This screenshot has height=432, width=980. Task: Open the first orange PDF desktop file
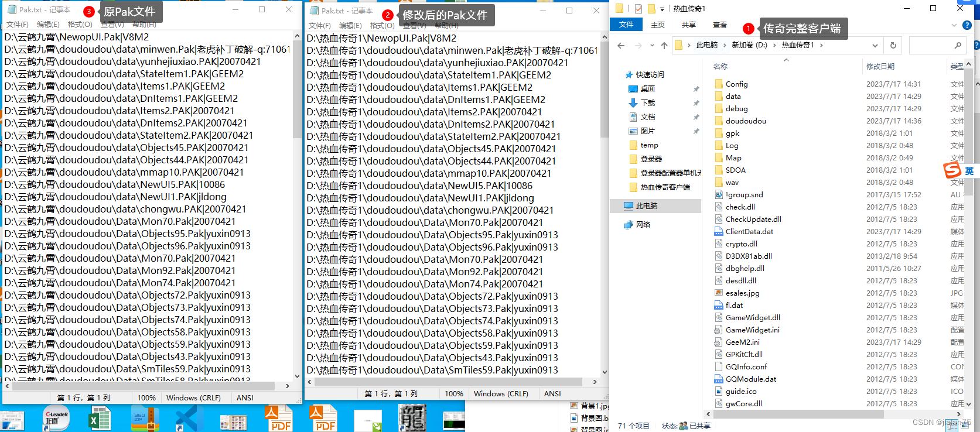click(x=278, y=418)
